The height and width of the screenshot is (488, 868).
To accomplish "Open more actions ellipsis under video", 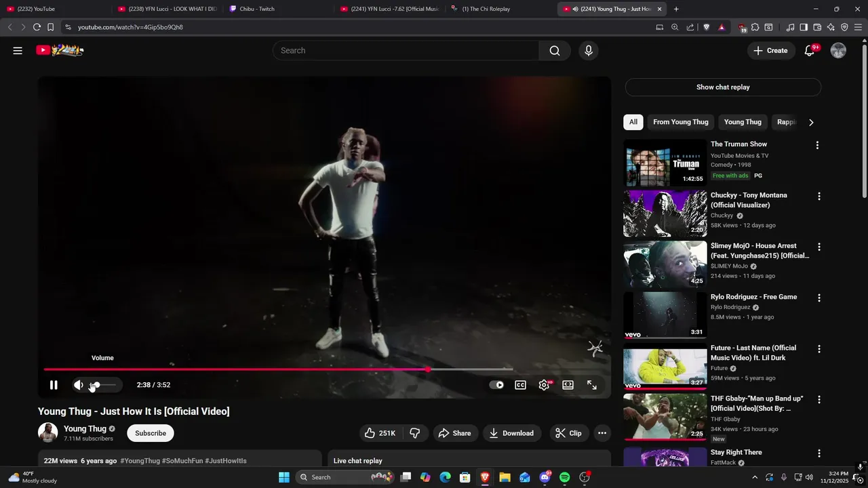I will [602, 433].
